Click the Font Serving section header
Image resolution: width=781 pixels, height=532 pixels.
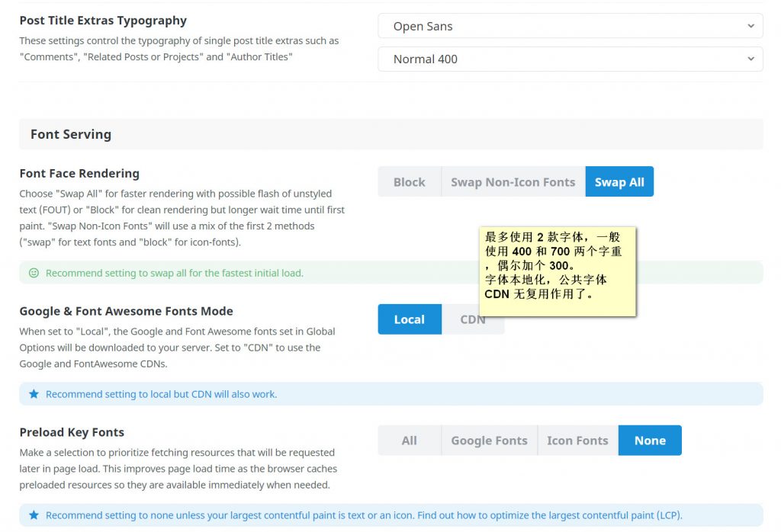coord(71,134)
